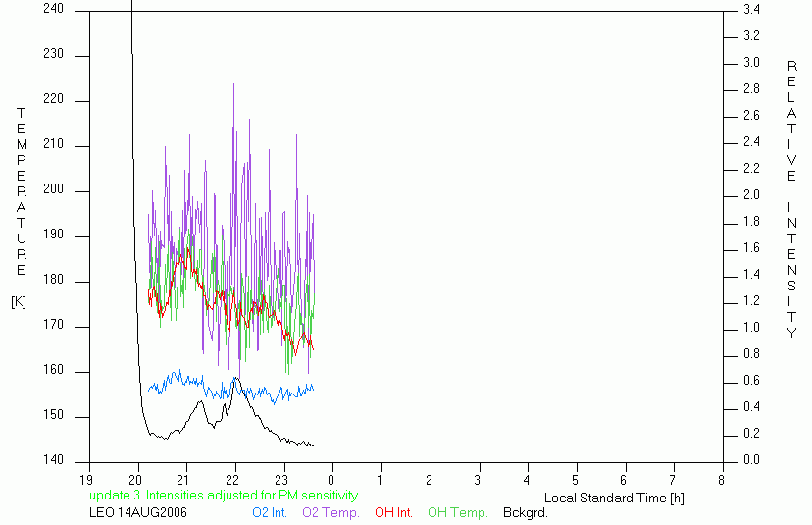Screen dimensions: 812x525
Task: Click the '[K]' unit label
Action: pos(19,301)
